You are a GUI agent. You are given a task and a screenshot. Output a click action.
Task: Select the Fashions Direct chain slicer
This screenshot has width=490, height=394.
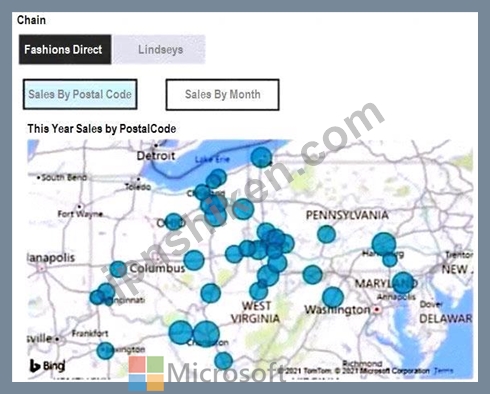coord(65,49)
